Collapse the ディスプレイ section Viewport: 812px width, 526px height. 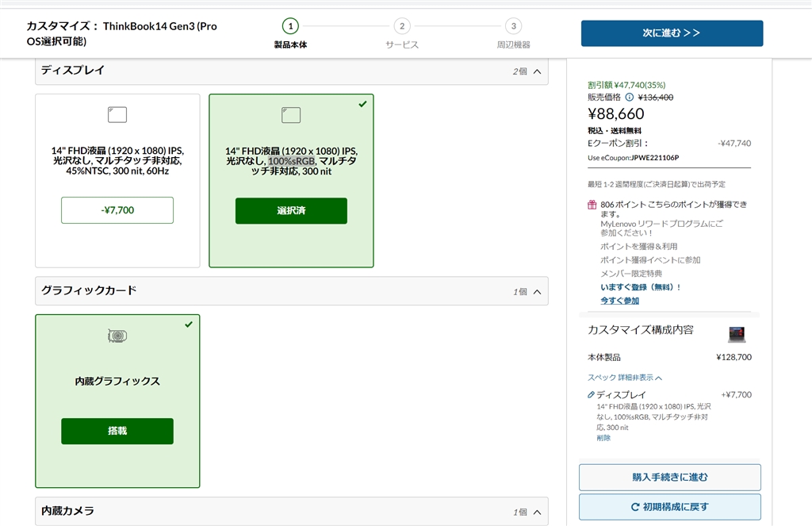[x=538, y=71]
